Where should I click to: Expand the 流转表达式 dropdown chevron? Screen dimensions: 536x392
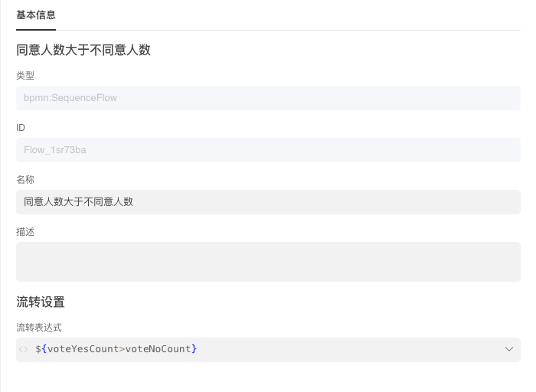509,349
